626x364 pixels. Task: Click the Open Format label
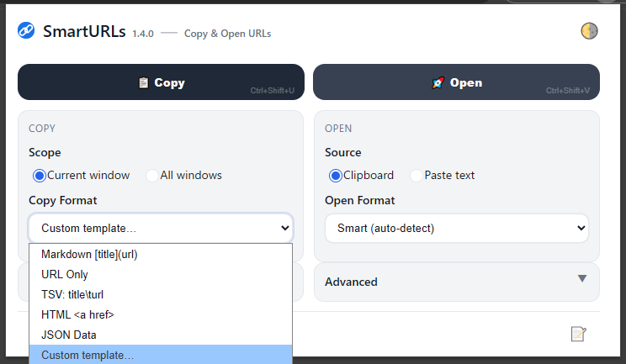pos(360,201)
